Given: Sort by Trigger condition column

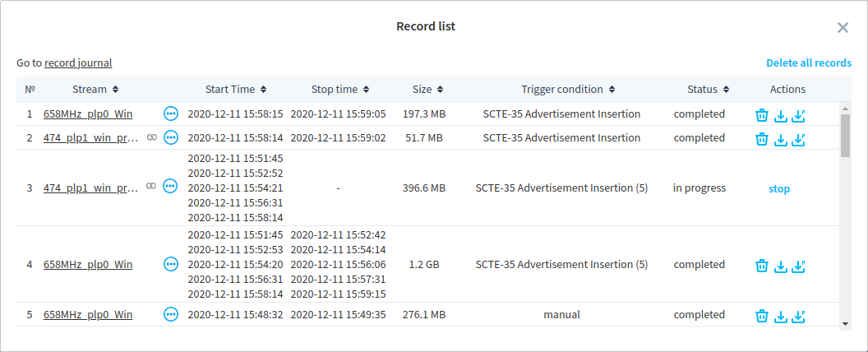Looking at the screenshot, I should [568, 89].
